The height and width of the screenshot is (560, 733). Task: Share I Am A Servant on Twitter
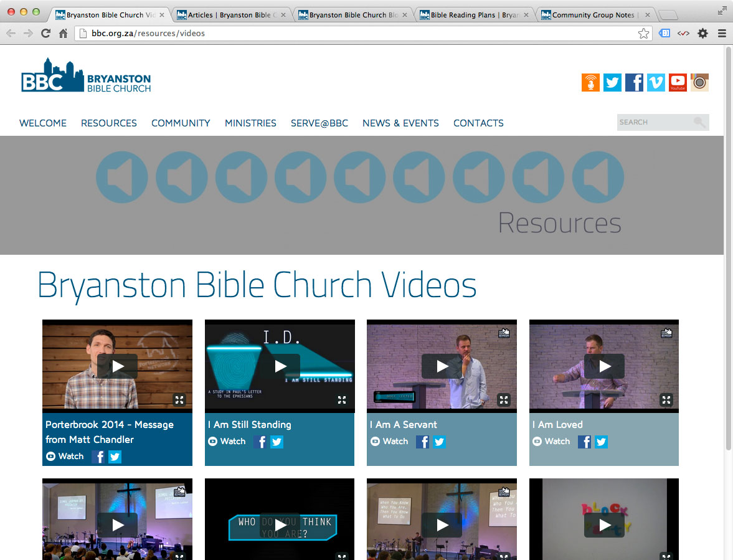(x=439, y=442)
